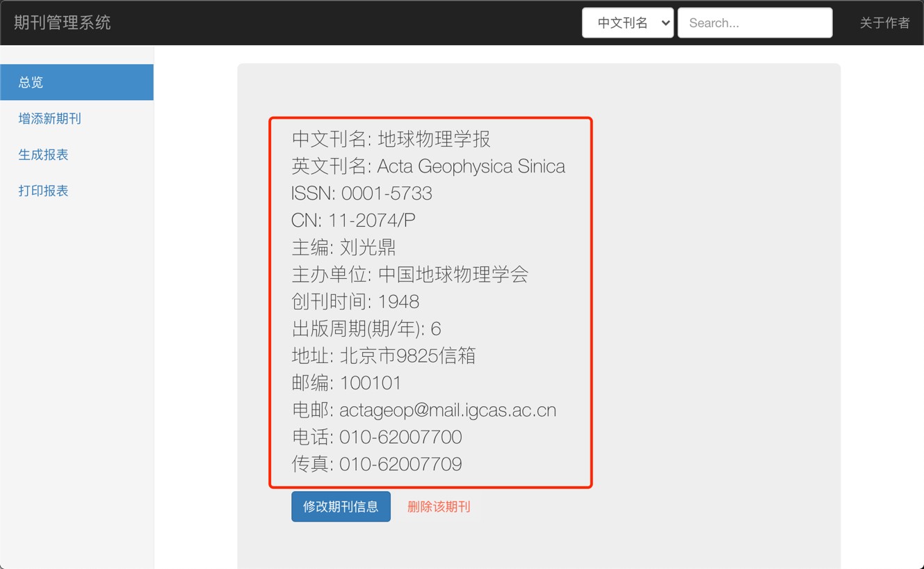Screen dimensions: 924x569
Task: Select 总览 in the sidebar
Action: coord(76,82)
